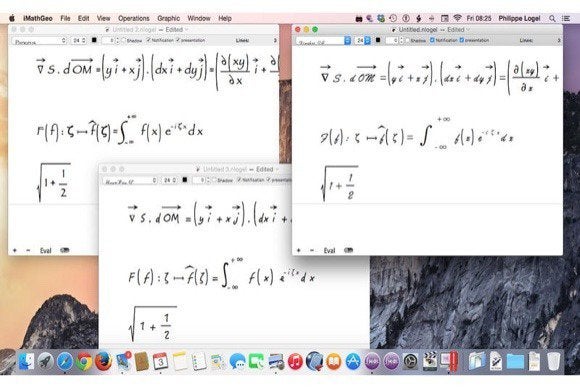The width and height of the screenshot is (580, 388).
Task: Open the Graphic menu
Action: pos(168,18)
